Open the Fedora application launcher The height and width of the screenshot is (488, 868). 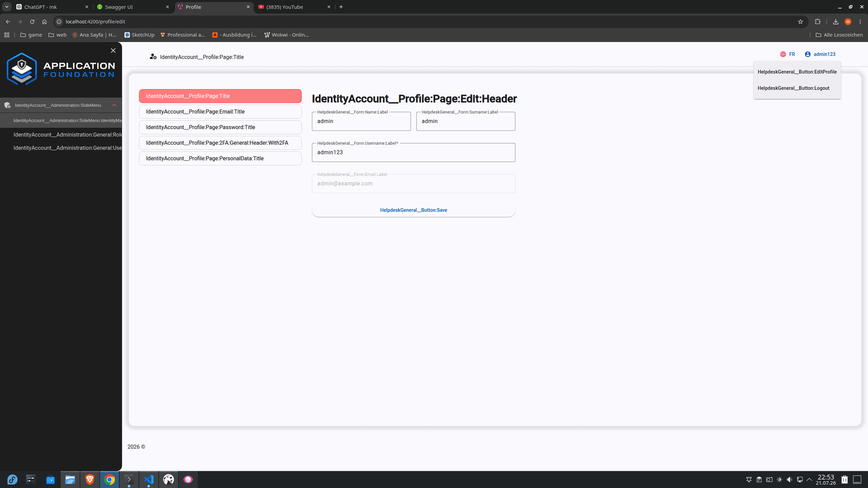[x=13, y=480]
